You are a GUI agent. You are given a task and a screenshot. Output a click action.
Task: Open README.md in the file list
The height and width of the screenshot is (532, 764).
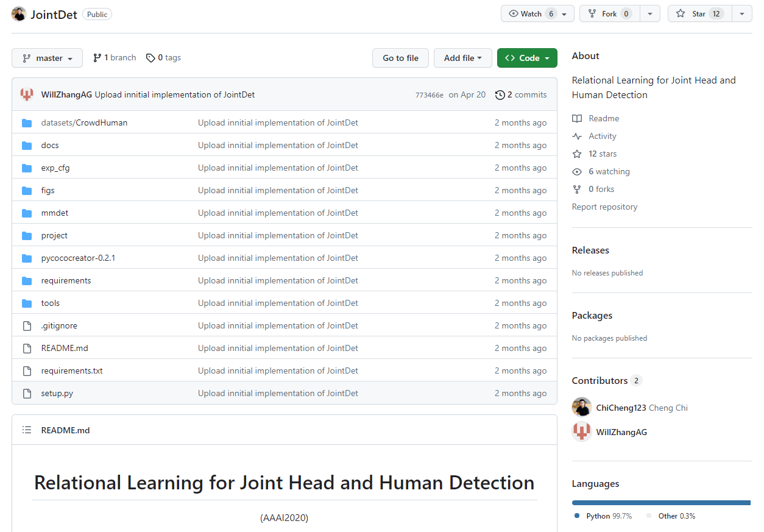point(65,348)
